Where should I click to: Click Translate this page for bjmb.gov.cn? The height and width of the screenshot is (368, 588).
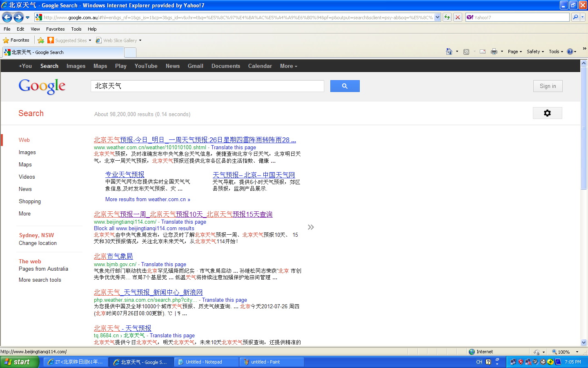tap(163, 264)
